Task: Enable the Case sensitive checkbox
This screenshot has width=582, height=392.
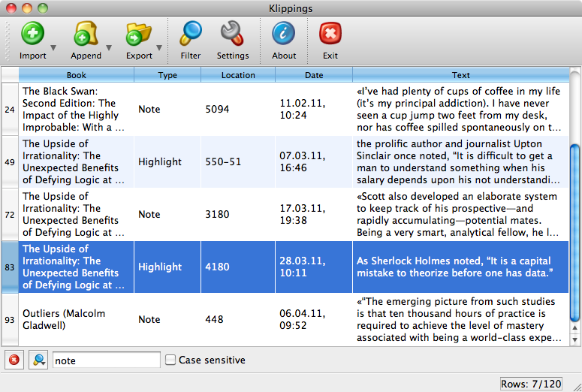Action: (x=170, y=360)
